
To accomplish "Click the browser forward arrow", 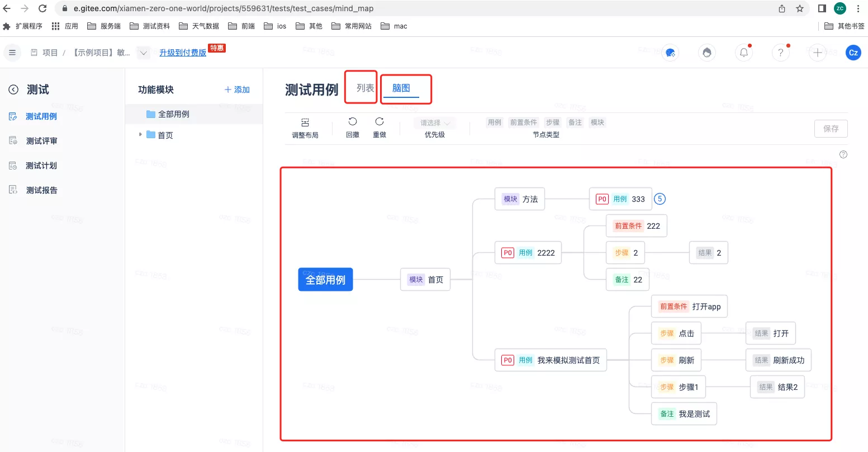I will pos(25,8).
